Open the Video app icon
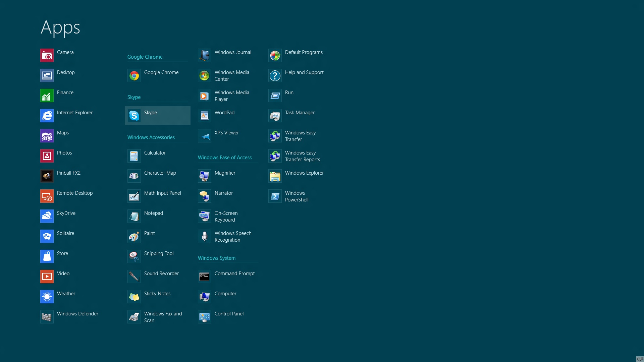644x362 pixels. (x=47, y=277)
